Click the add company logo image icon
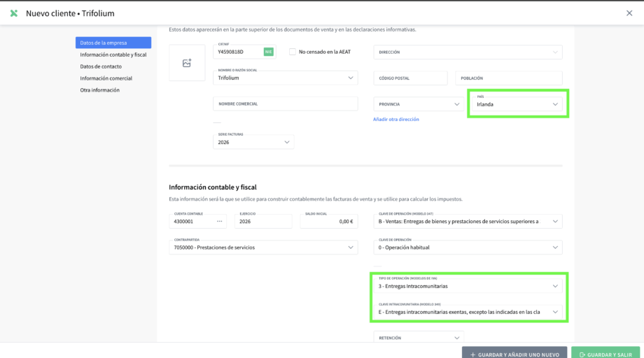This screenshot has height=358, width=644. (187, 63)
